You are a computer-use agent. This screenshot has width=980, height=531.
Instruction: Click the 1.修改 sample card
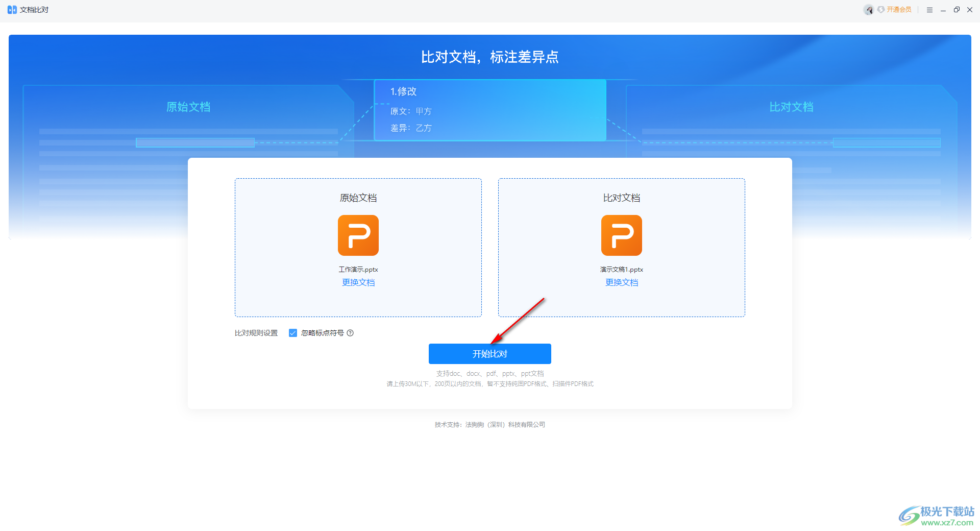click(490, 110)
